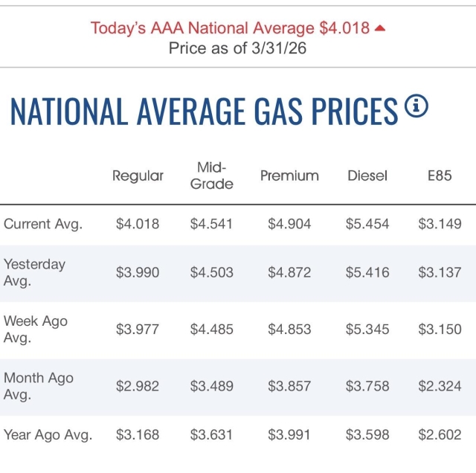Select the Mid-Grade column header
The width and height of the screenshot is (476, 473).
pos(212,176)
